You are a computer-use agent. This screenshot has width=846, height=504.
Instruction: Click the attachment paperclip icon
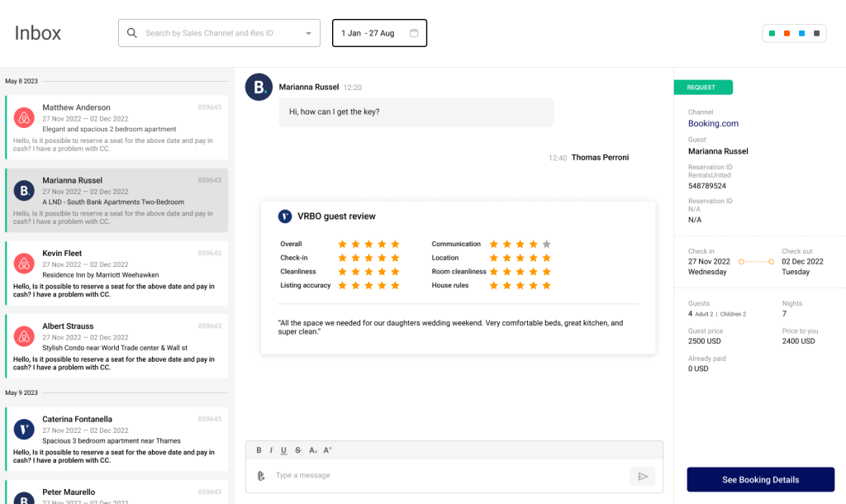(261, 475)
